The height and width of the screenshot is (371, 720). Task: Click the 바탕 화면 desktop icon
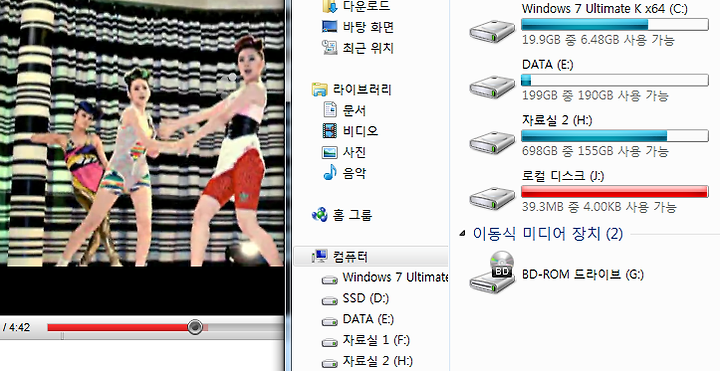[331, 27]
